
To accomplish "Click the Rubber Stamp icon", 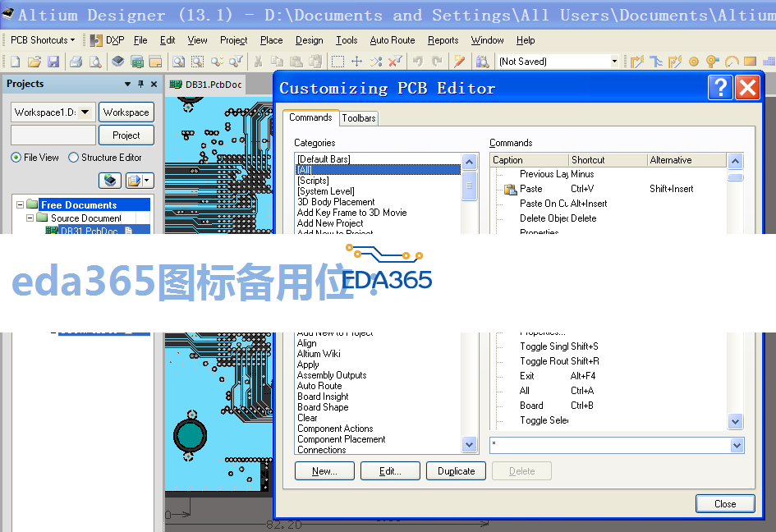I will tap(315, 62).
